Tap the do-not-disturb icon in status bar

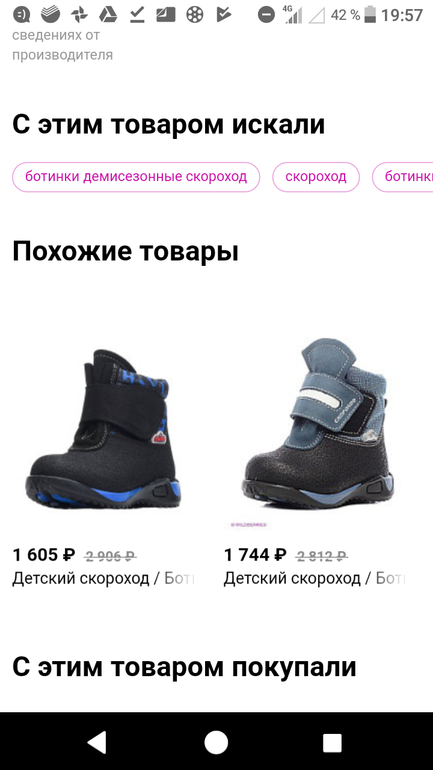tap(267, 15)
